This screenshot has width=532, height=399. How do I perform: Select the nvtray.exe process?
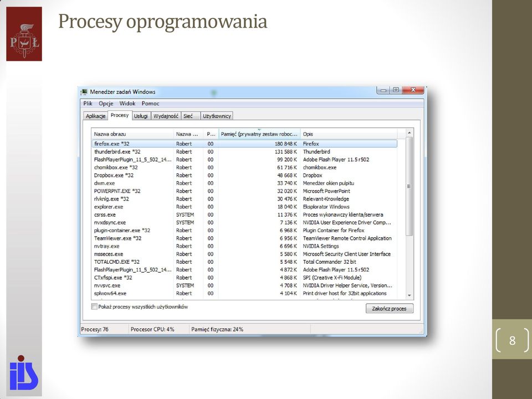[x=244, y=246]
